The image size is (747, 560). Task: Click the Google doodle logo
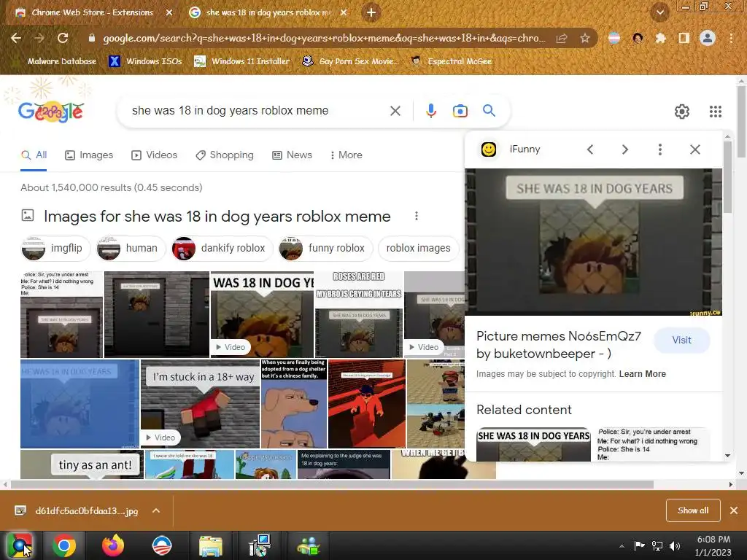coord(51,112)
